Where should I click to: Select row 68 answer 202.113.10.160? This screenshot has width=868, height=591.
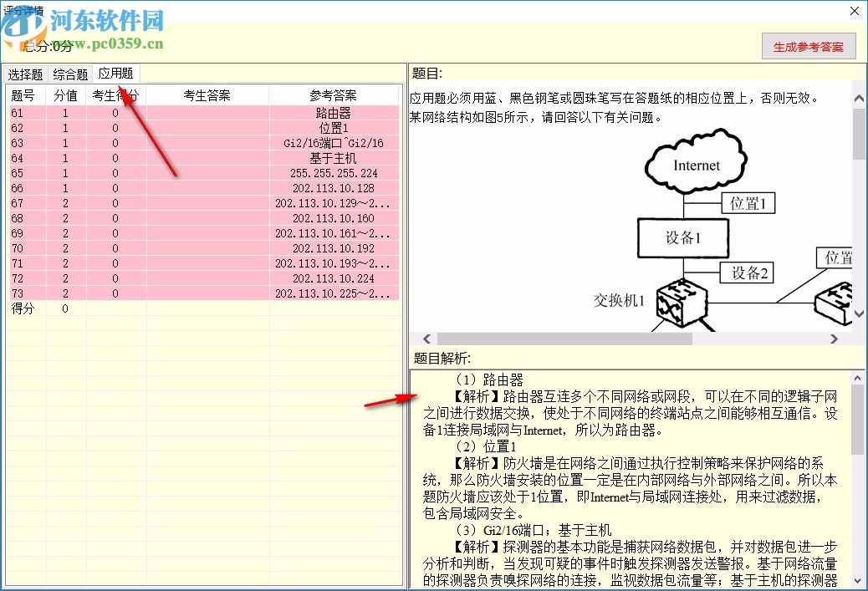coord(204,218)
